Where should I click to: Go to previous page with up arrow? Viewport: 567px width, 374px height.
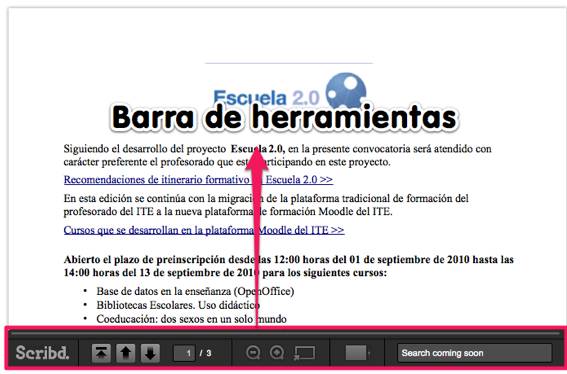(126, 353)
